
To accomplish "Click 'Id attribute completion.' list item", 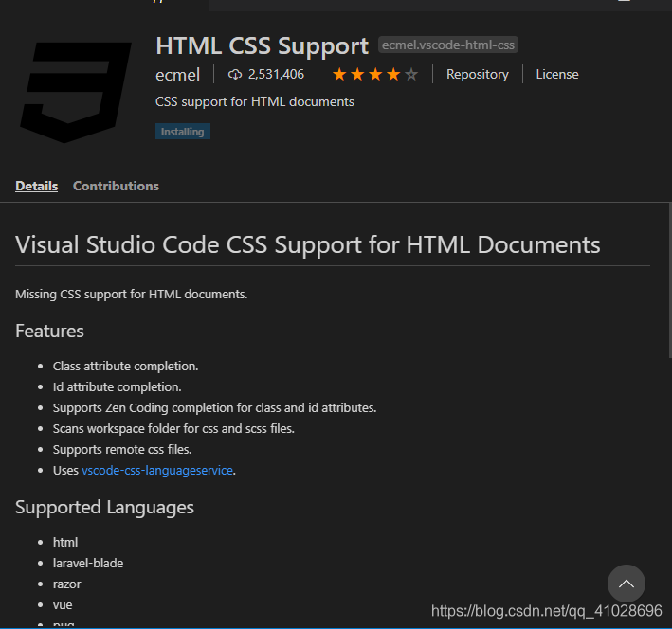I will 117,387.
